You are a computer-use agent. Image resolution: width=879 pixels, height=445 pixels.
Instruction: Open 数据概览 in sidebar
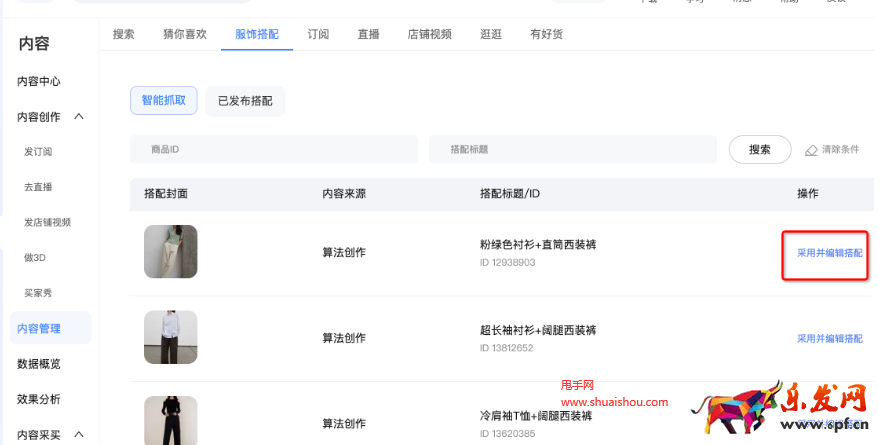point(39,364)
